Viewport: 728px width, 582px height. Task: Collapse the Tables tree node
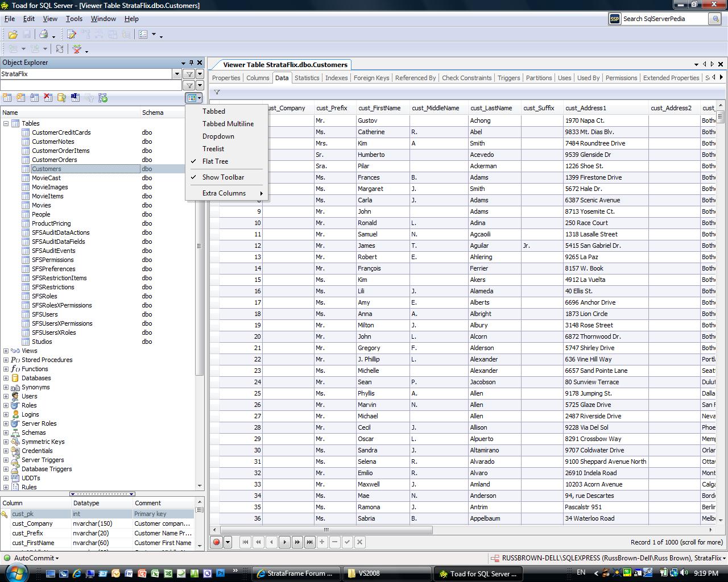pyautogui.click(x=6, y=123)
